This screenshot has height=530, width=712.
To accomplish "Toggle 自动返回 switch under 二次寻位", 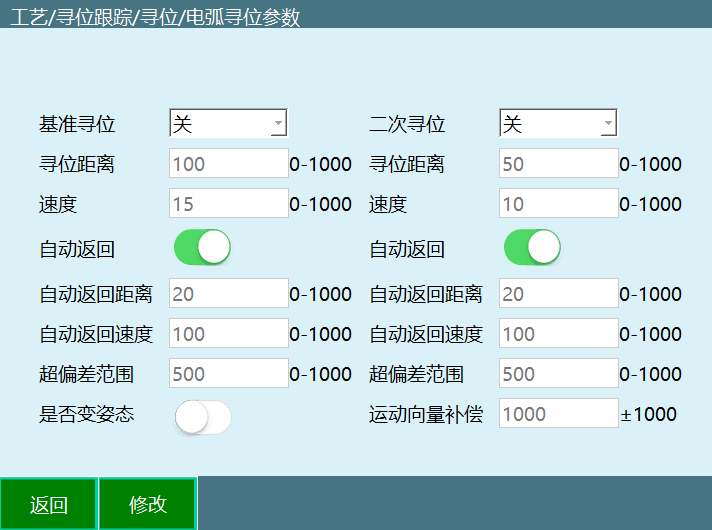I will point(532,248).
